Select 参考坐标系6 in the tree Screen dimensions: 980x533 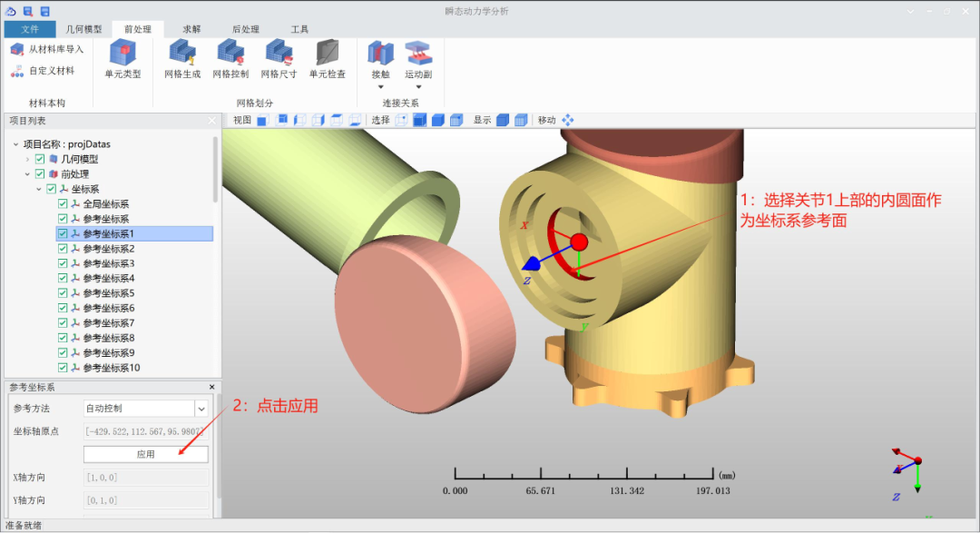point(109,308)
